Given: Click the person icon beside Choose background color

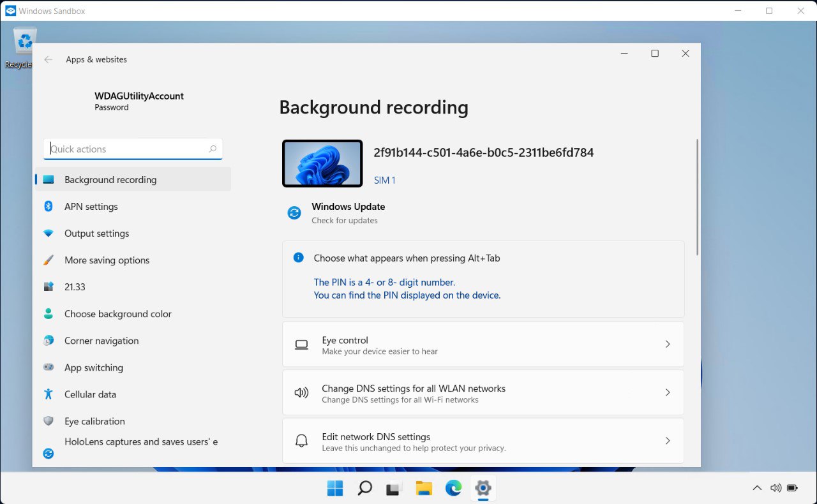Looking at the screenshot, I should tap(49, 314).
